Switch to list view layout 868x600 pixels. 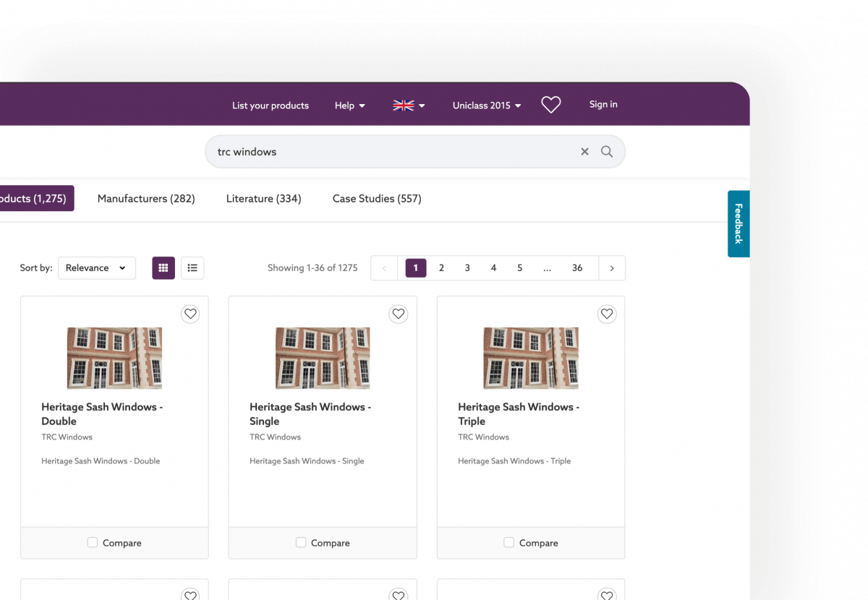[192, 267]
